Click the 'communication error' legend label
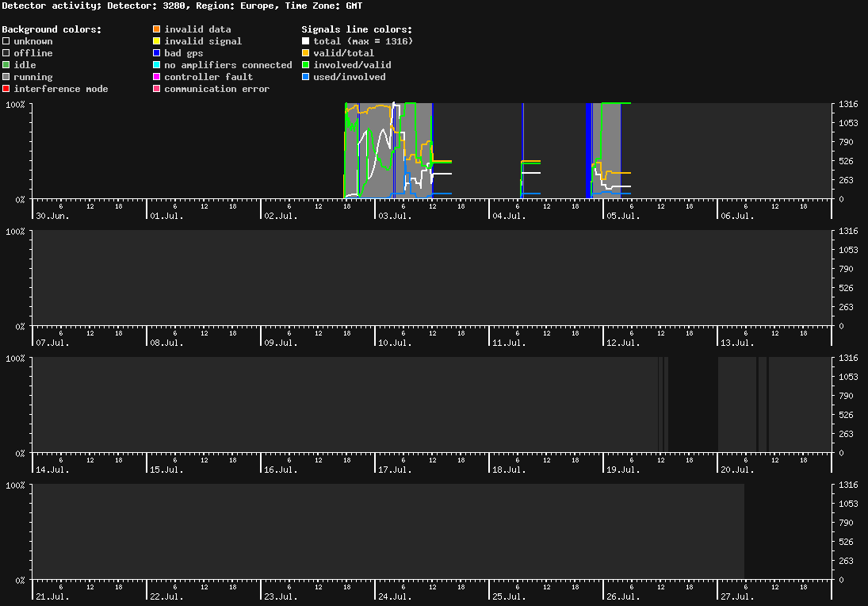 coord(217,89)
